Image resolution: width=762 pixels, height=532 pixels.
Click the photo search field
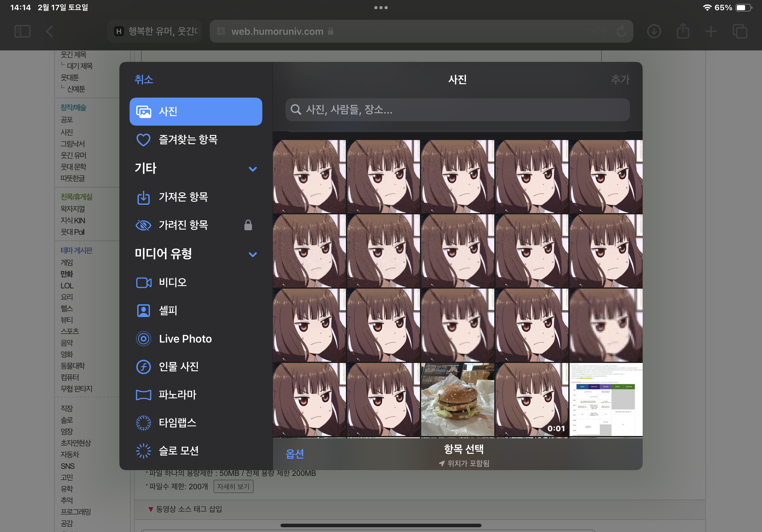pyautogui.click(x=457, y=110)
